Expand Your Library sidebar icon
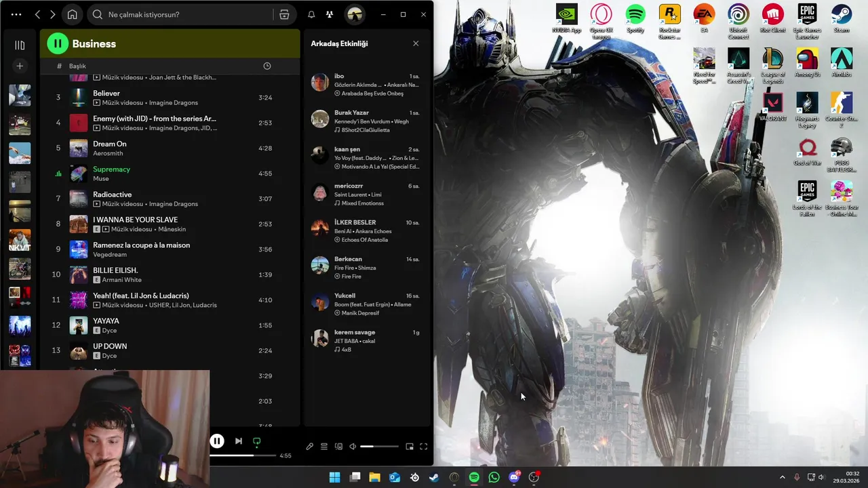The width and height of the screenshot is (868, 488). coord(20,45)
